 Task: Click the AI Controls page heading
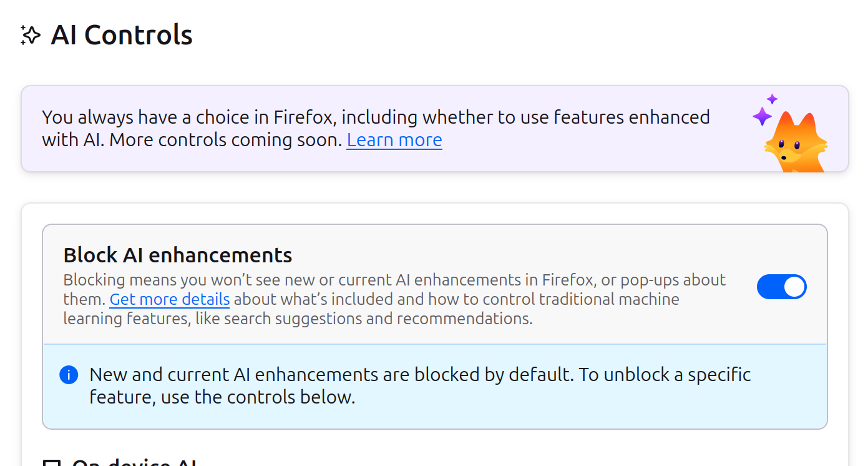tap(122, 35)
